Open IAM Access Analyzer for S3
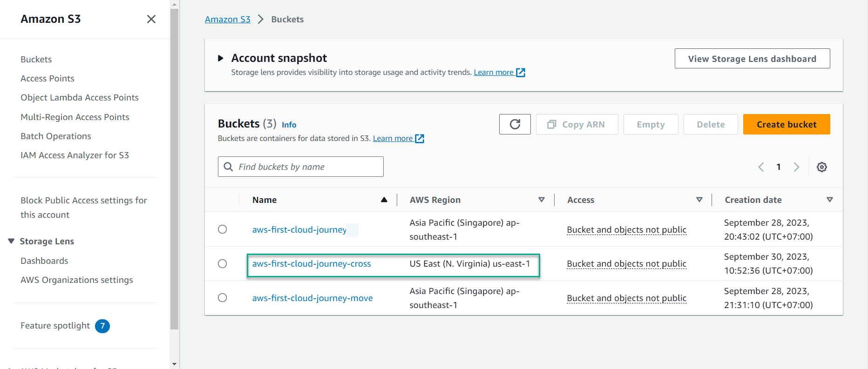 (x=75, y=155)
